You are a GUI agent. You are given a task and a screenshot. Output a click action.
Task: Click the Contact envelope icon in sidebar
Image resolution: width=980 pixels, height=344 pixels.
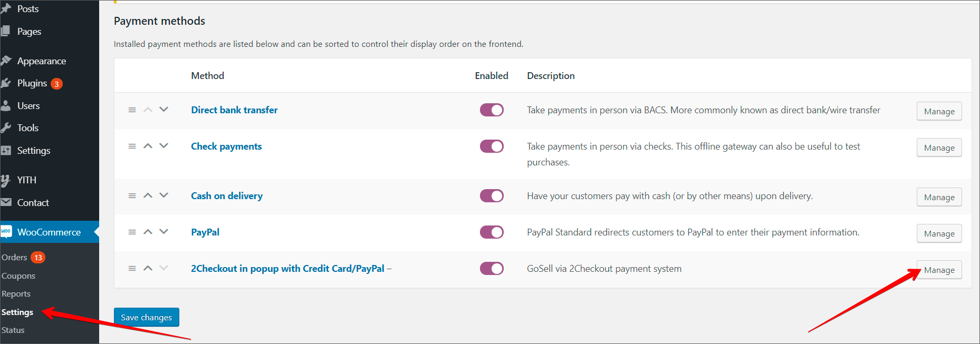pos(6,203)
